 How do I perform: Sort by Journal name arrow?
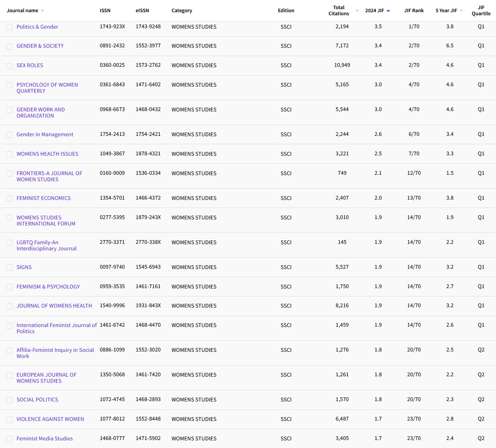42,11
